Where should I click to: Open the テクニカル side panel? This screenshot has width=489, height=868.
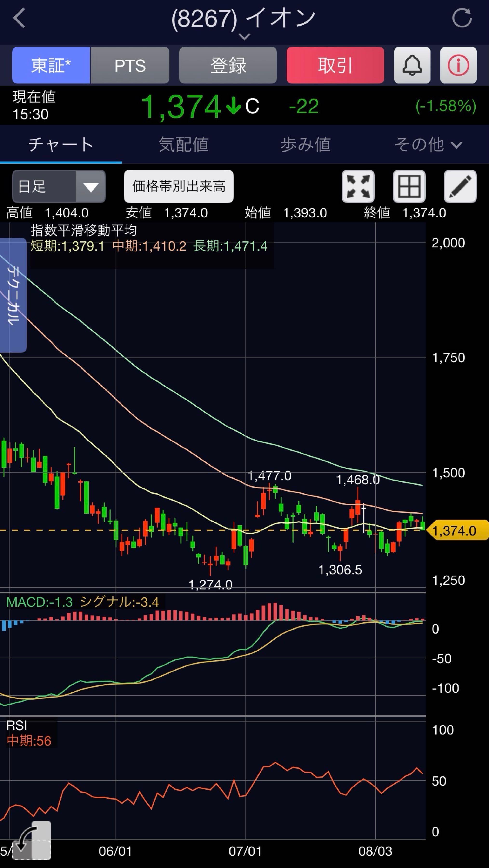[13, 295]
